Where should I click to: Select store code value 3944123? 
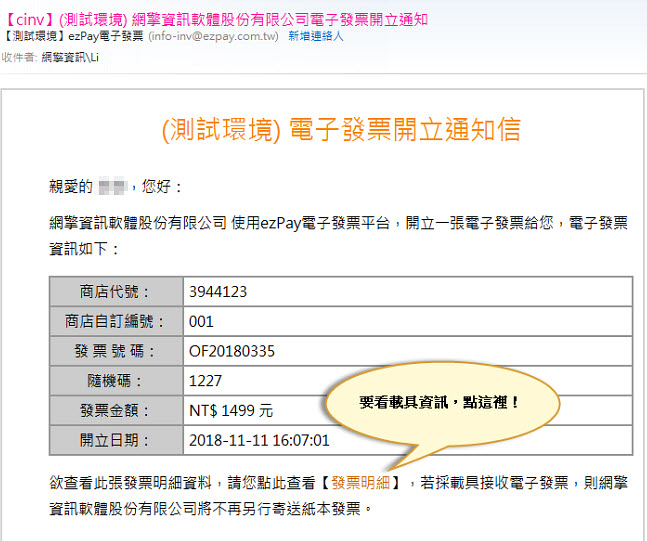click(x=218, y=292)
